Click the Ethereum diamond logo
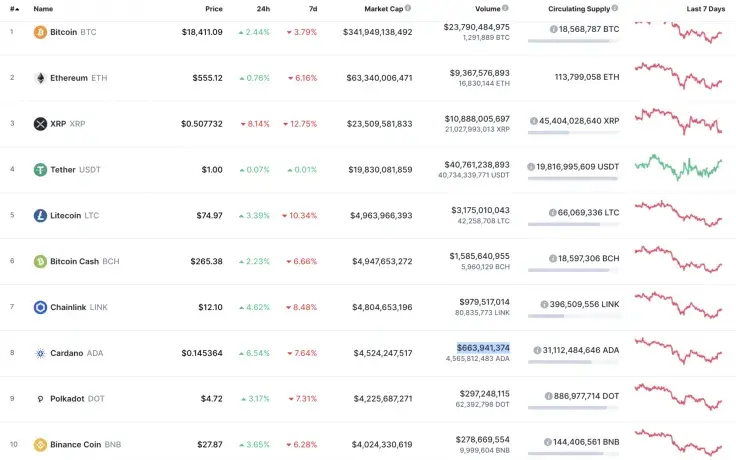 point(40,78)
